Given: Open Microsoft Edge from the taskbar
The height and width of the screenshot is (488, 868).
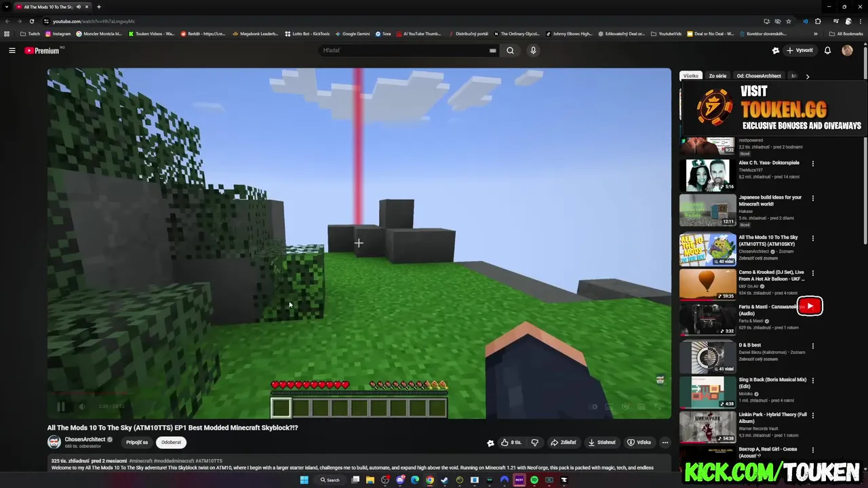Looking at the screenshot, I should (415, 480).
